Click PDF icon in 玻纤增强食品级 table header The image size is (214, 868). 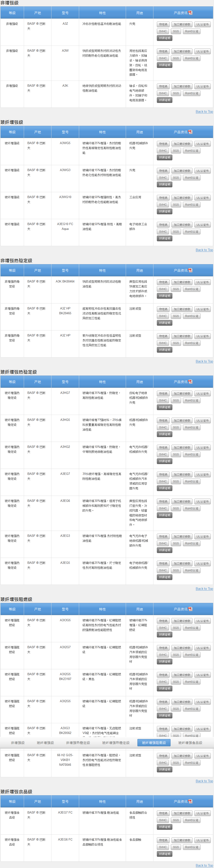(x=190, y=801)
